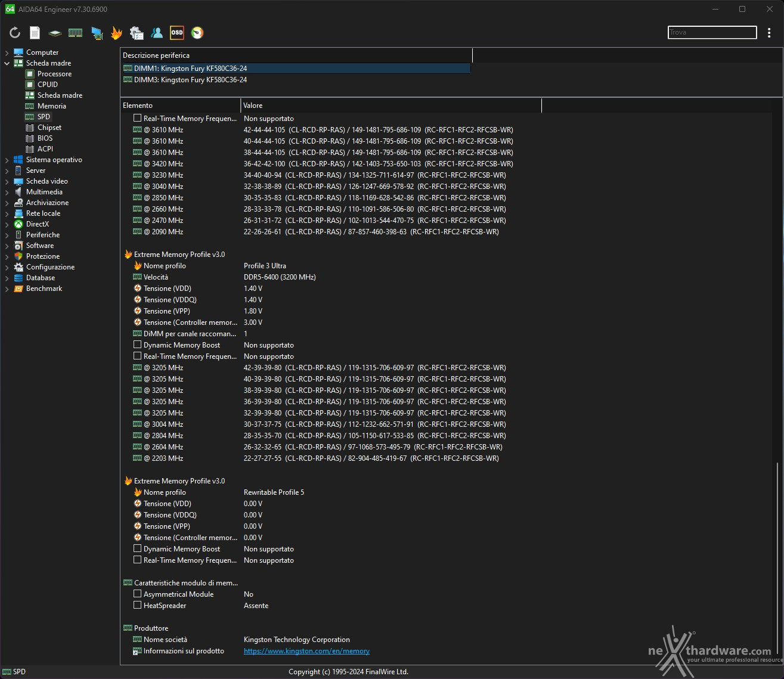Click the Refresh toolbar icon
Image resolution: width=784 pixels, height=679 pixels.
(x=15, y=33)
